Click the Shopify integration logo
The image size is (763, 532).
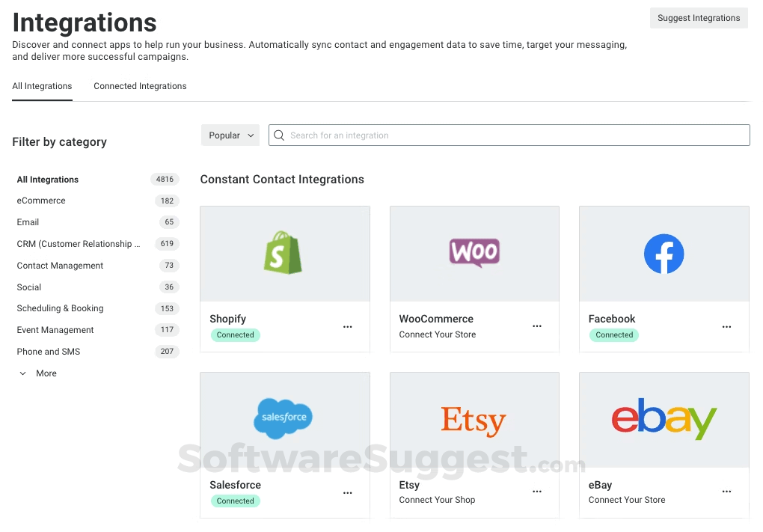[x=284, y=253]
